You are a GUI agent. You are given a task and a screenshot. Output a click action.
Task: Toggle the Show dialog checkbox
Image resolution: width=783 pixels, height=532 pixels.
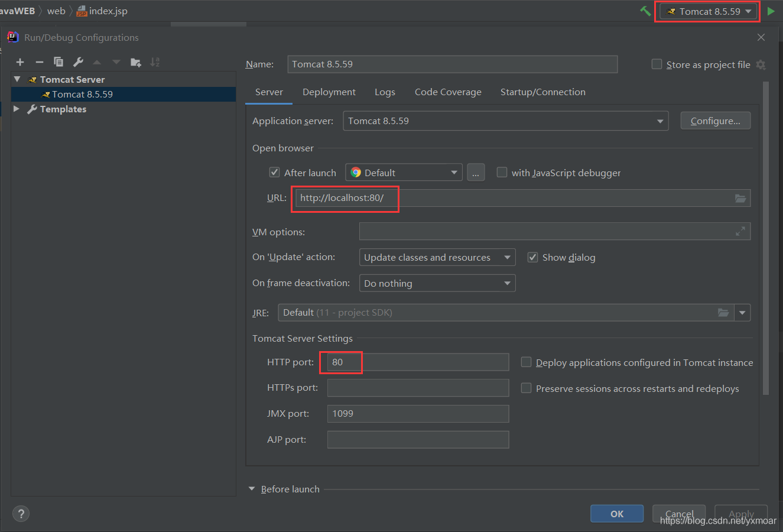click(x=532, y=257)
